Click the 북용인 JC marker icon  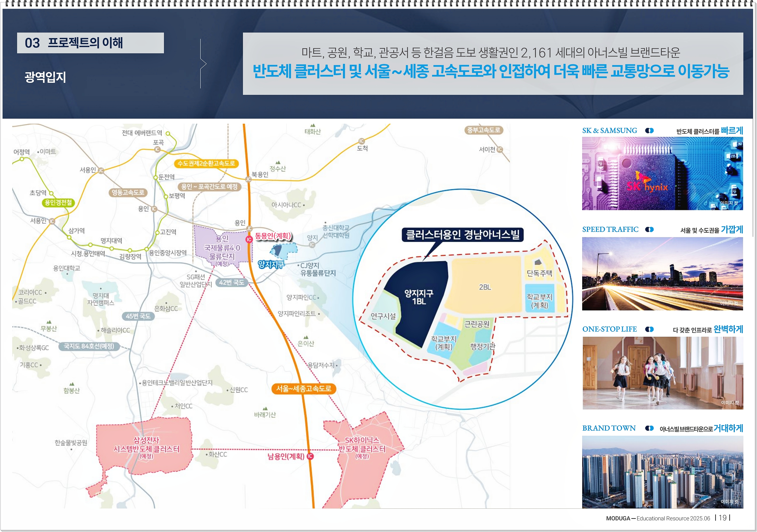click(248, 179)
